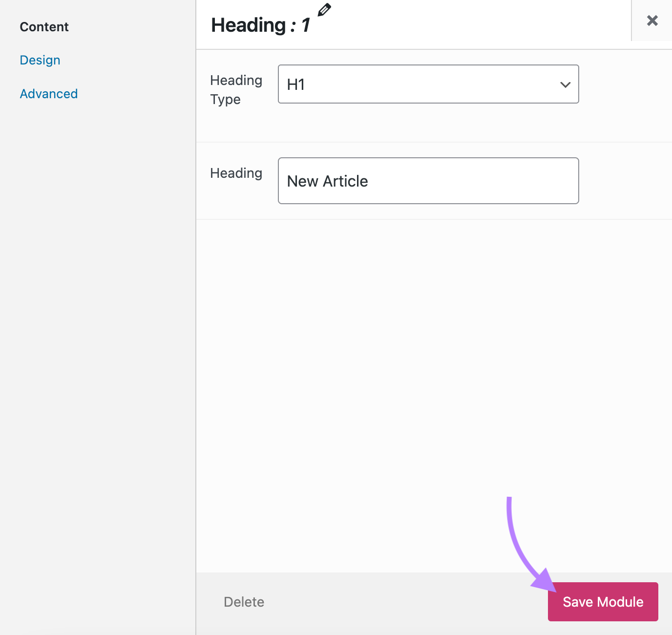
Task: Select the Content tab
Action: coord(44,26)
